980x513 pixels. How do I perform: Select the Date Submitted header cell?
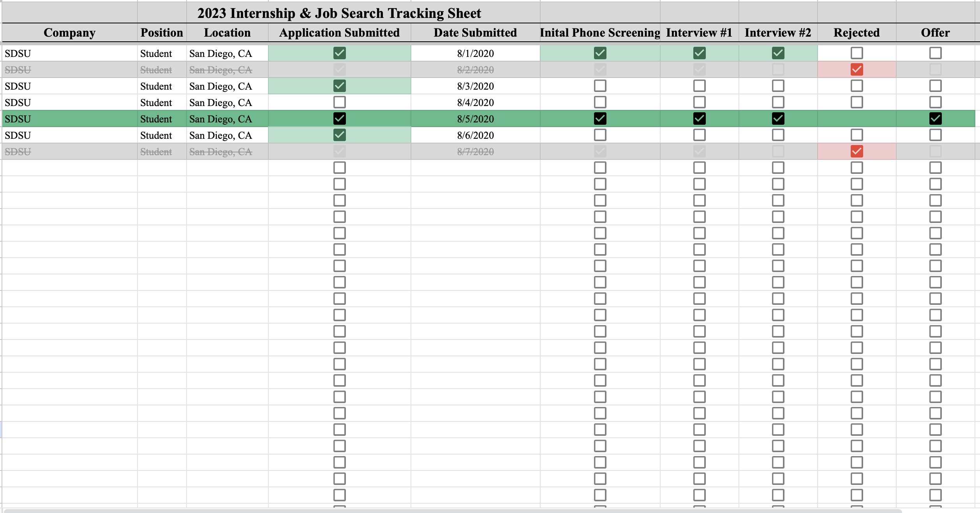[475, 33]
